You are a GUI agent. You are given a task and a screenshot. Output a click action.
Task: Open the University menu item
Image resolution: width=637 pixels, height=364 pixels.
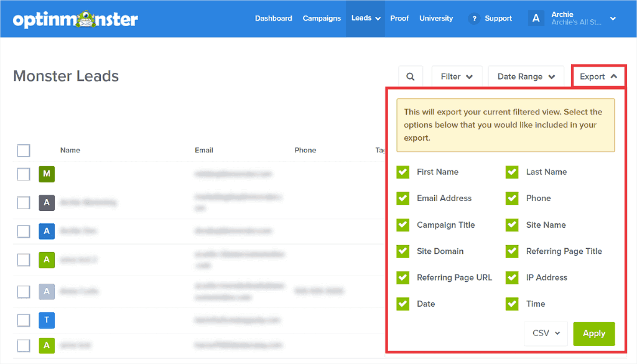click(436, 19)
